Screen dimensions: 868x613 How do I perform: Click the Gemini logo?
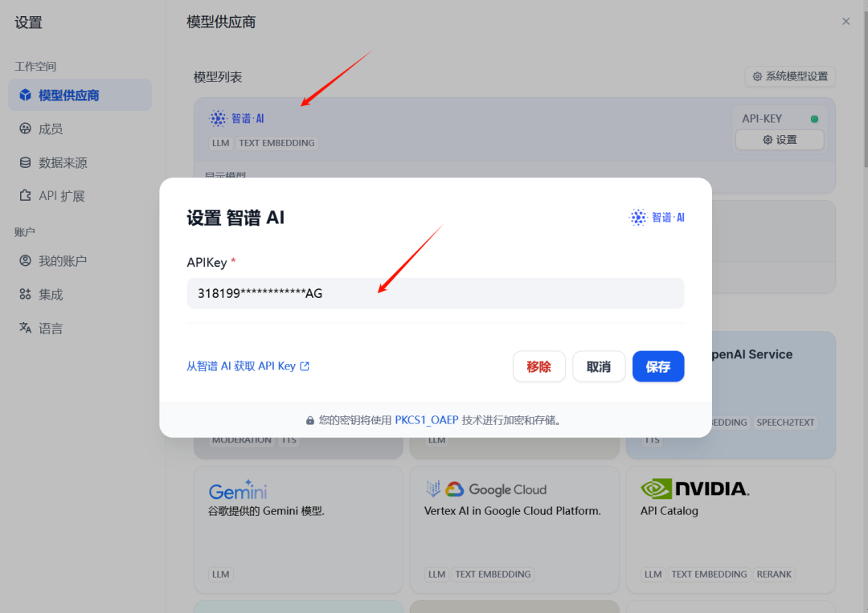(x=238, y=489)
